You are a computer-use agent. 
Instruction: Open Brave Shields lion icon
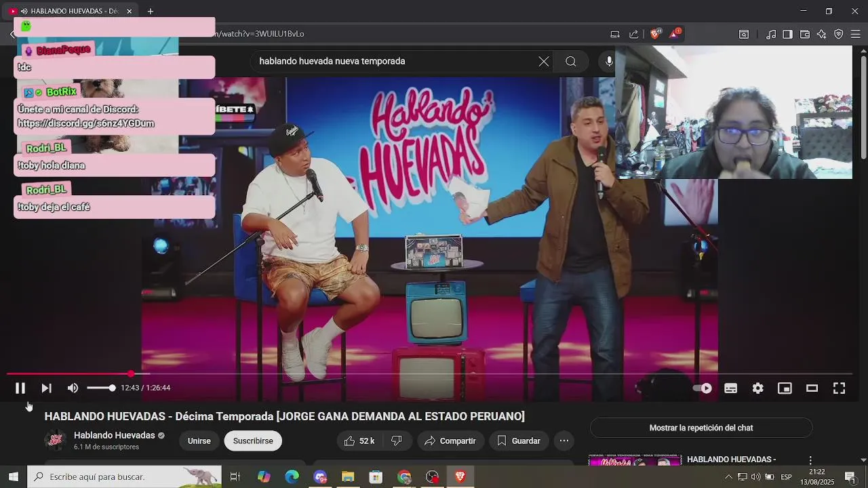[655, 34]
